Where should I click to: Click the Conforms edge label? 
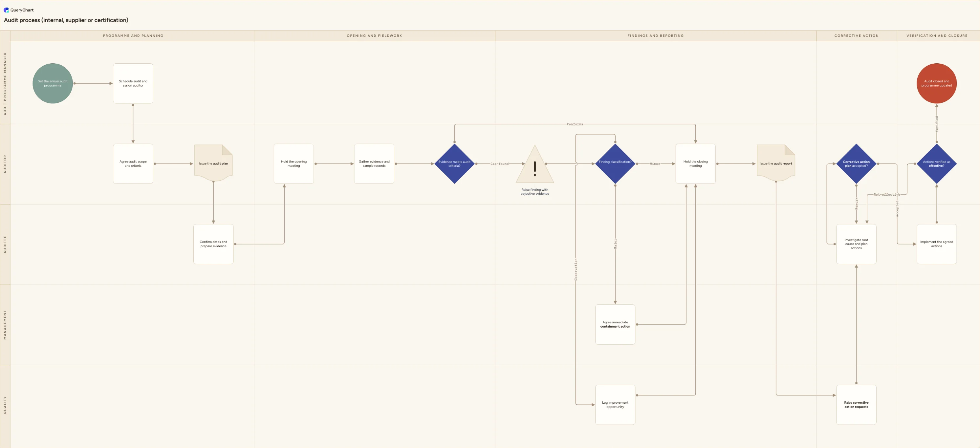tap(575, 124)
